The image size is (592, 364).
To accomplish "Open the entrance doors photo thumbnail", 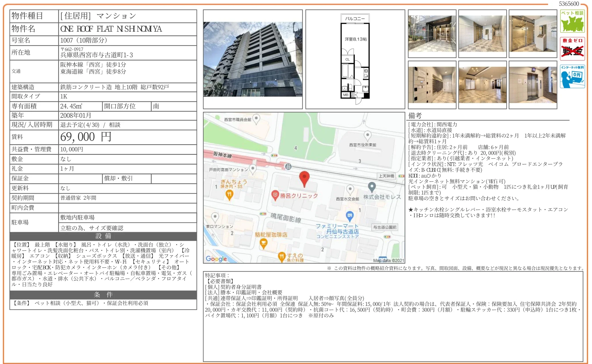I will point(432,34).
